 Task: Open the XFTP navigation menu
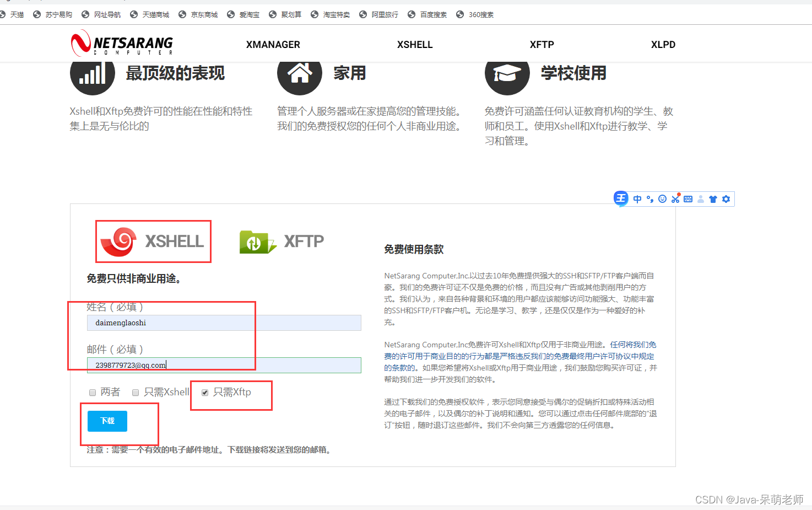click(542, 45)
